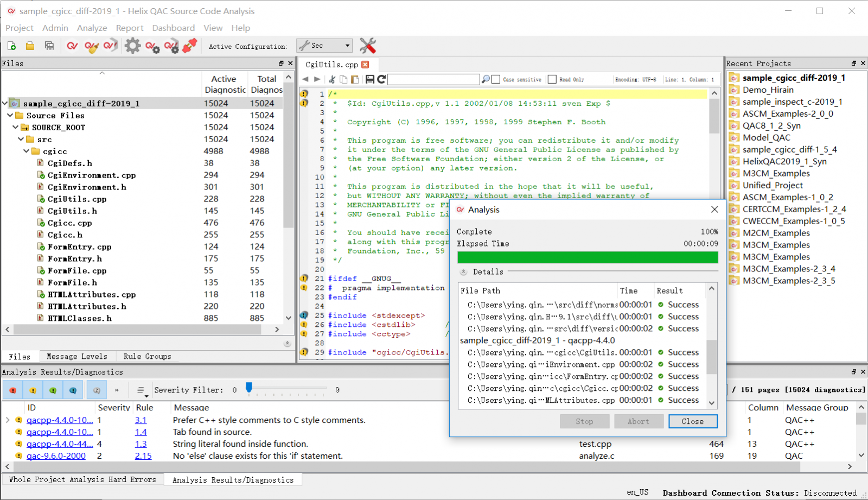Click the gray gear settings toolbar icon
This screenshot has width=868, height=500.
click(132, 46)
